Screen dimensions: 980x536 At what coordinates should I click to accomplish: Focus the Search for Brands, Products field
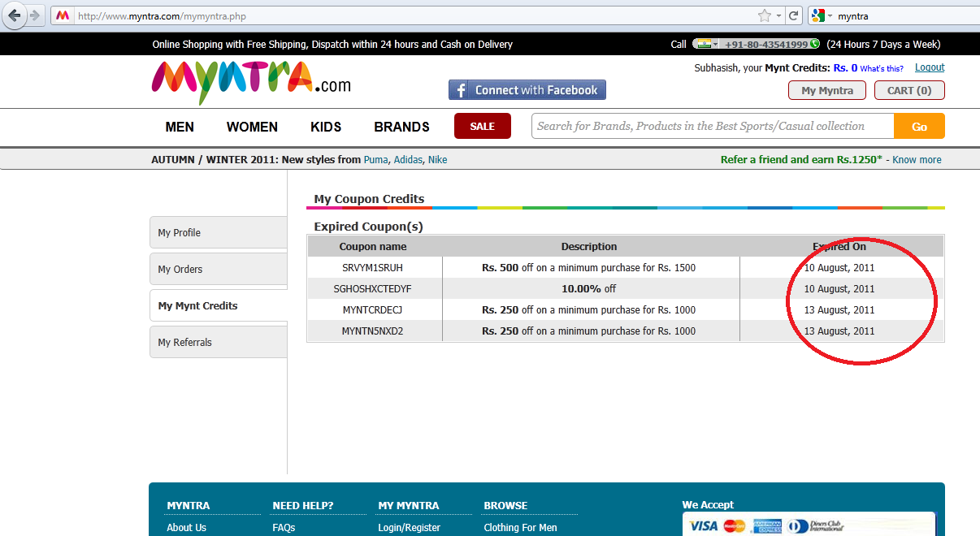tap(713, 126)
